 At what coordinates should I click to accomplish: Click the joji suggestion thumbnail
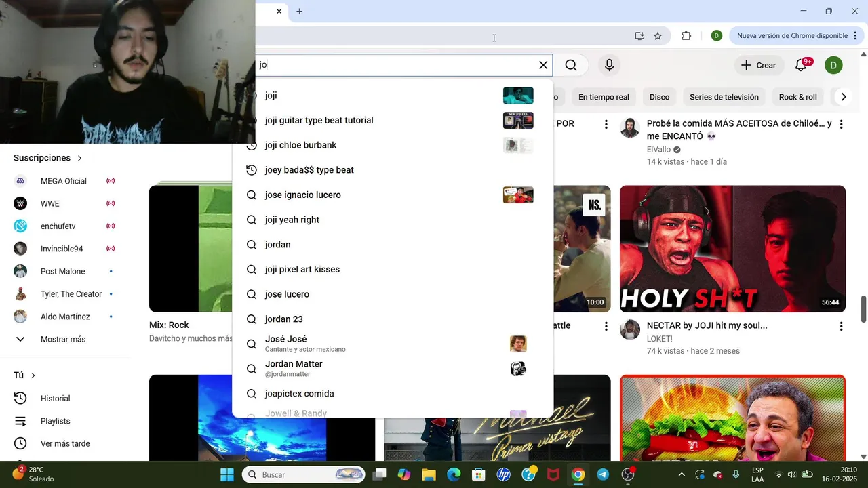coord(518,96)
